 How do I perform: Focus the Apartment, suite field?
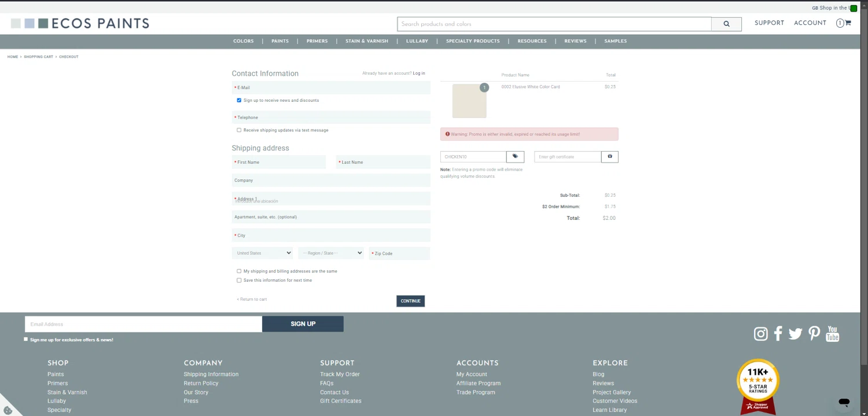(x=331, y=217)
